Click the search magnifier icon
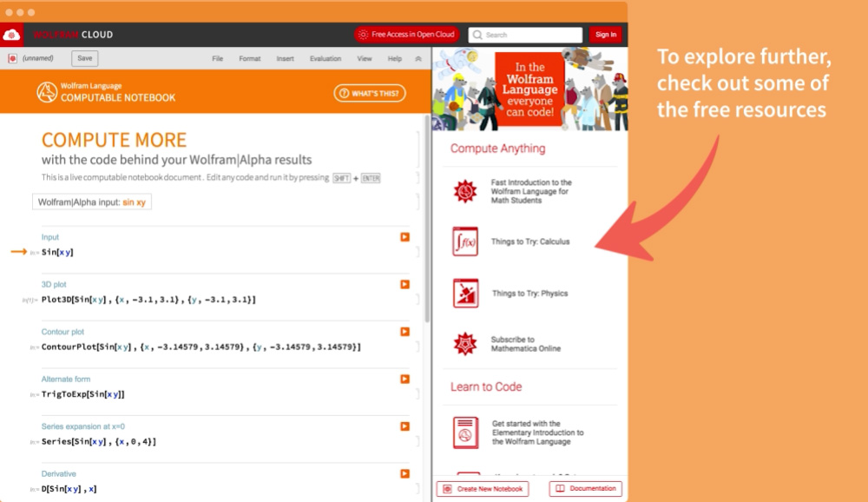 point(477,35)
